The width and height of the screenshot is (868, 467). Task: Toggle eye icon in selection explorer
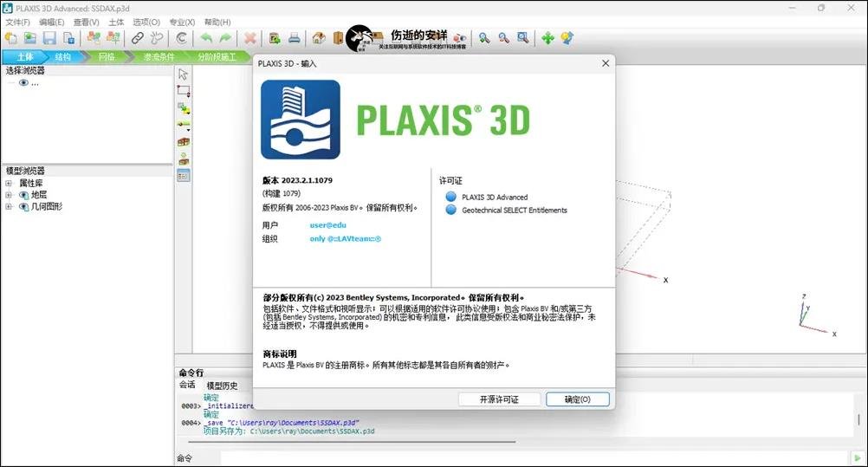23,82
